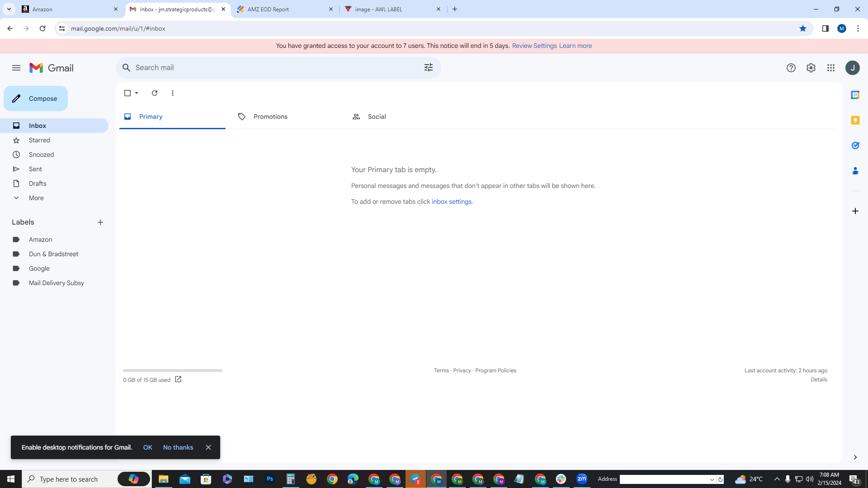The width and height of the screenshot is (868, 488).
Task: Click the Compose button
Action: 36,99
